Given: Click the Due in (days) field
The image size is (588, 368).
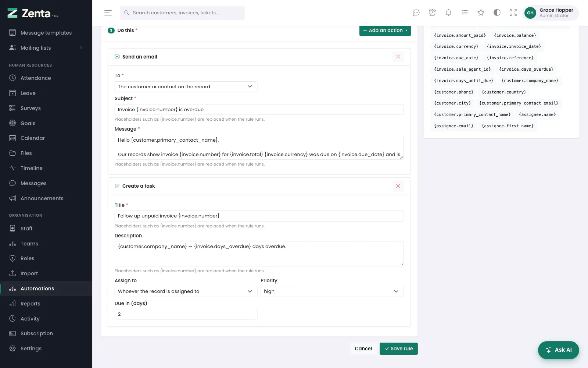Looking at the screenshot, I should 186,314.
